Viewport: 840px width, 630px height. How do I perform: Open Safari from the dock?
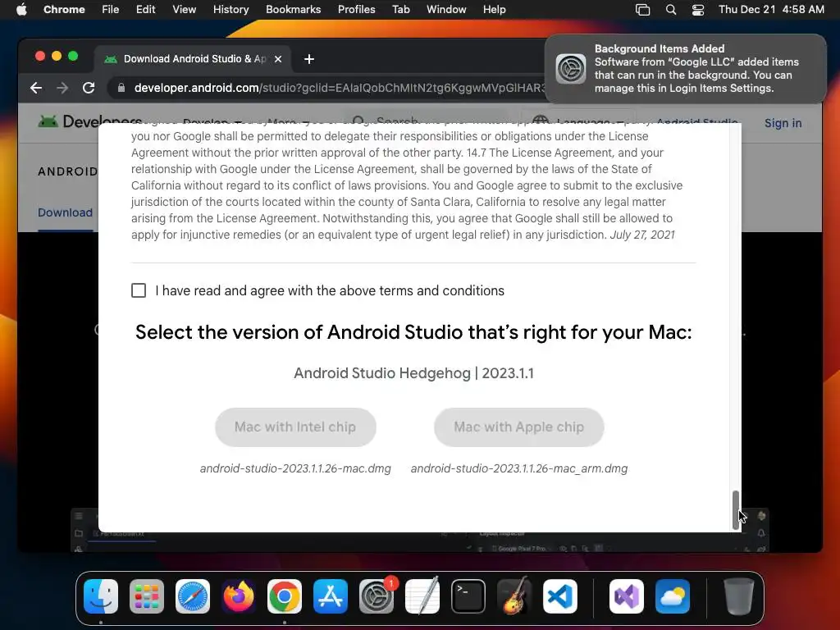pyautogui.click(x=193, y=596)
